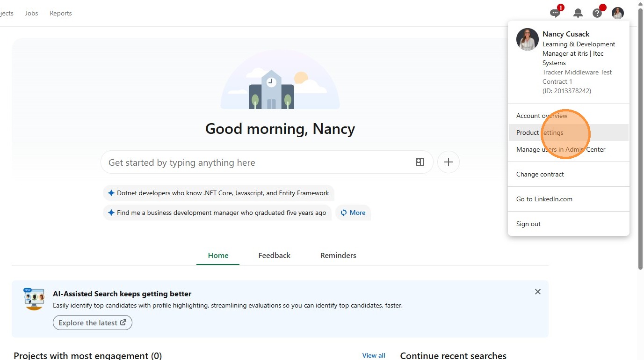This screenshot has width=644, height=360.
Task: Click View all projects link
Action: point(373,355)
